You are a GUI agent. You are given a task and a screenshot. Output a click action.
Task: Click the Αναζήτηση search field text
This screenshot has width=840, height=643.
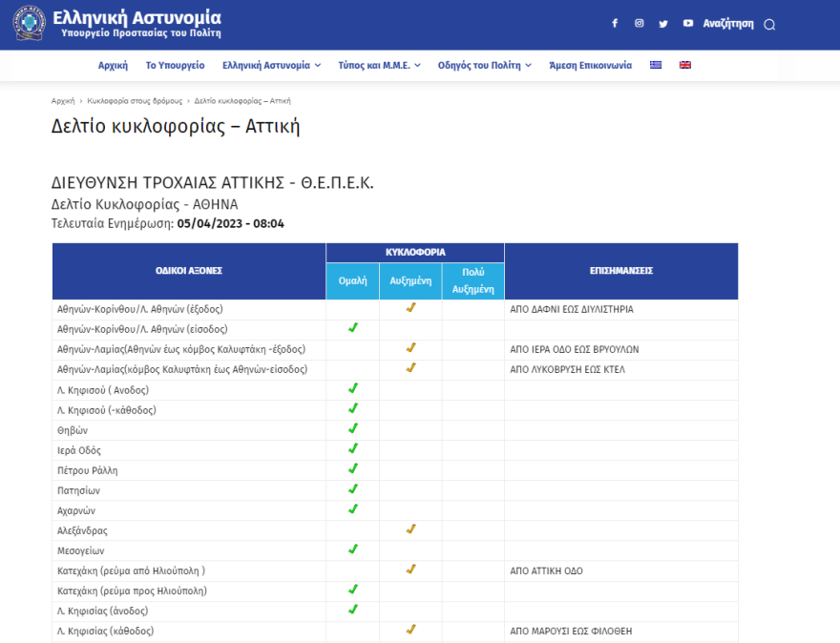click(727, 24)
